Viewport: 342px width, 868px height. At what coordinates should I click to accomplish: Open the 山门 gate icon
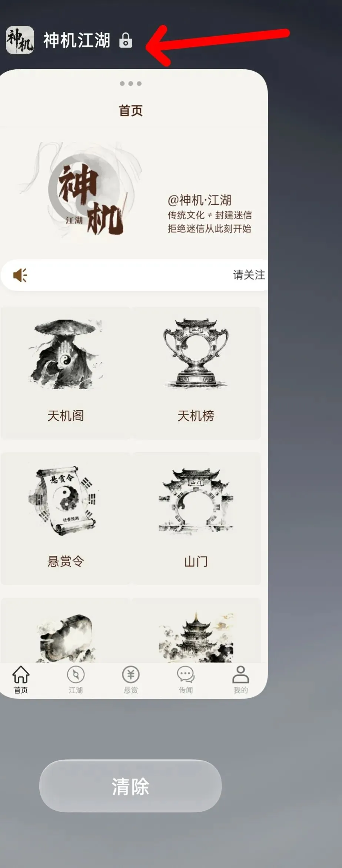point(196,500)
